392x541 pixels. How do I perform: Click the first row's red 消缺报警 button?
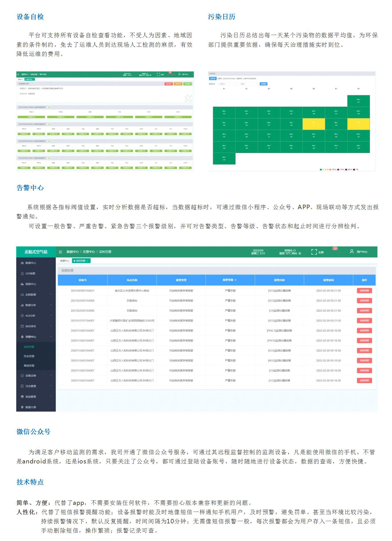click(364, 291)
